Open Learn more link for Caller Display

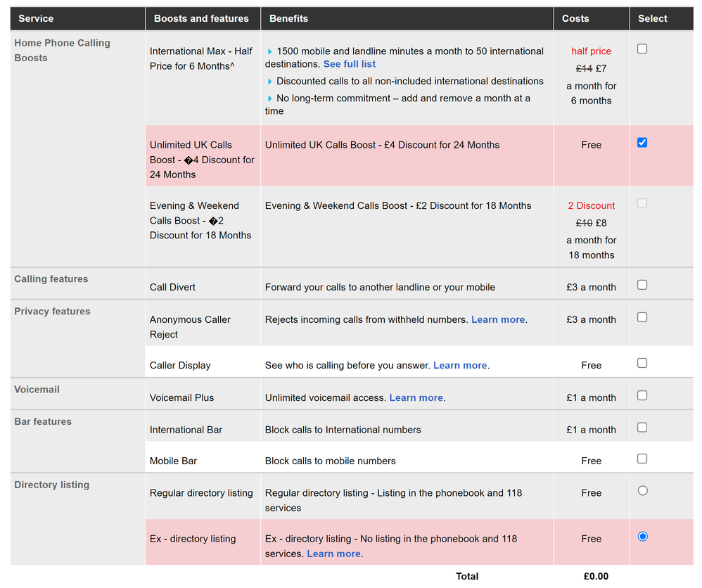pos(460,365)
